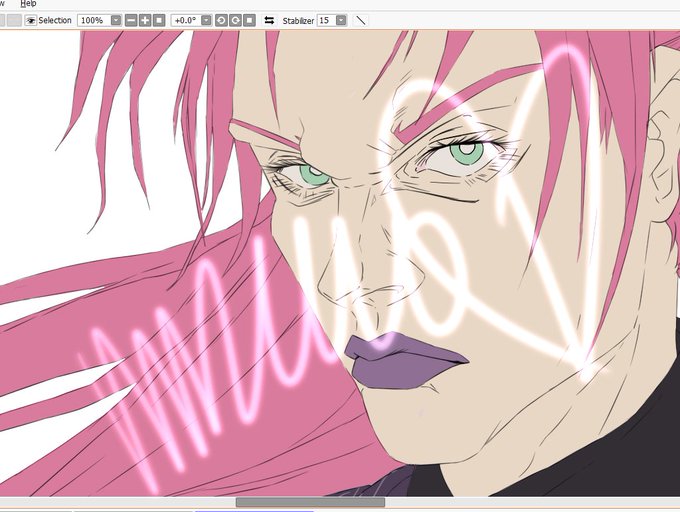Open the rotation angle dropdown
The image size is (680, 512).
point(207,20)
